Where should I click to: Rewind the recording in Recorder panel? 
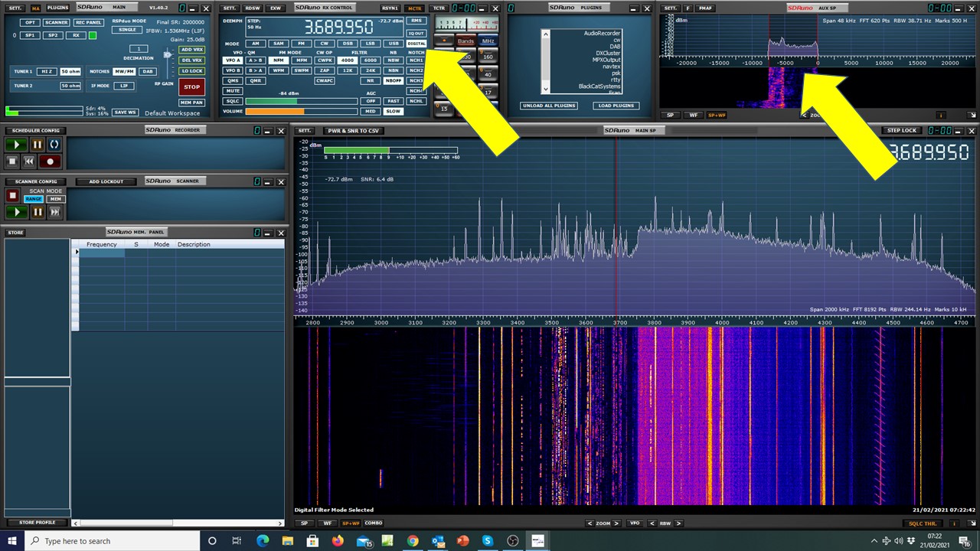click(x=30, y=161)
